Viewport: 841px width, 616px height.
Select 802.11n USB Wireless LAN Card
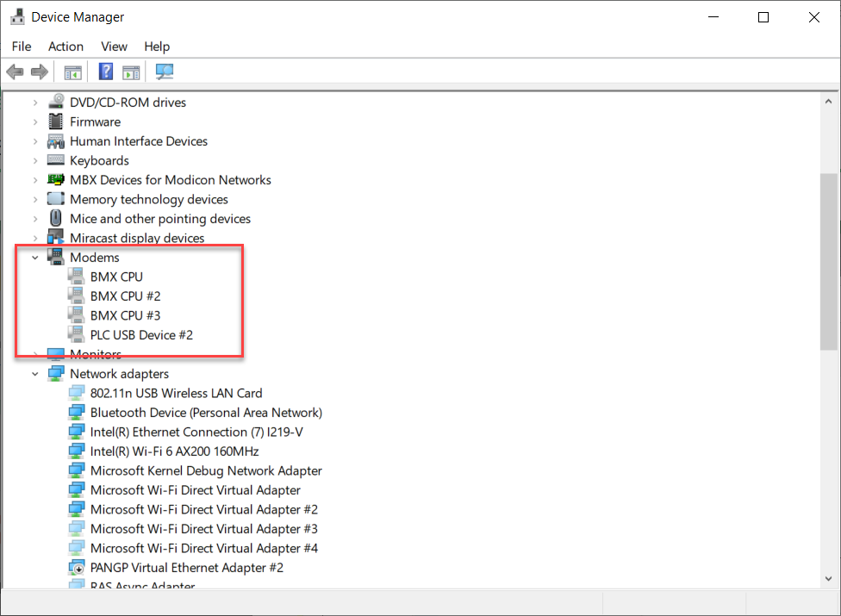pyautogui.click(x=176, y=394)
